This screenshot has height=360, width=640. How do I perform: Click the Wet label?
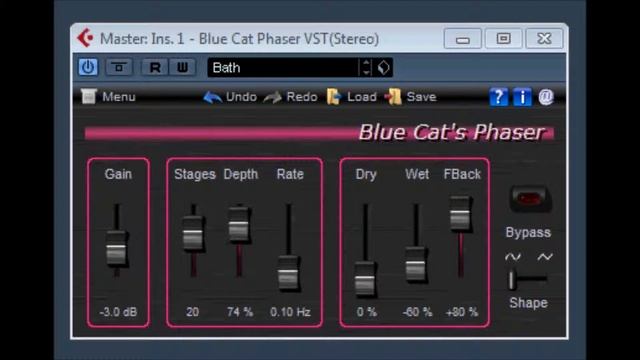(x=417, y=174)
